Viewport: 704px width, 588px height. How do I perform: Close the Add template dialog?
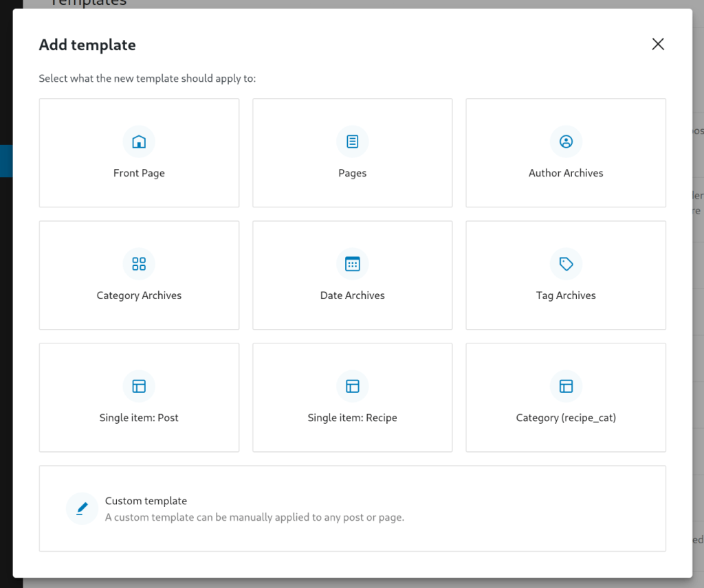click(658, 45)
